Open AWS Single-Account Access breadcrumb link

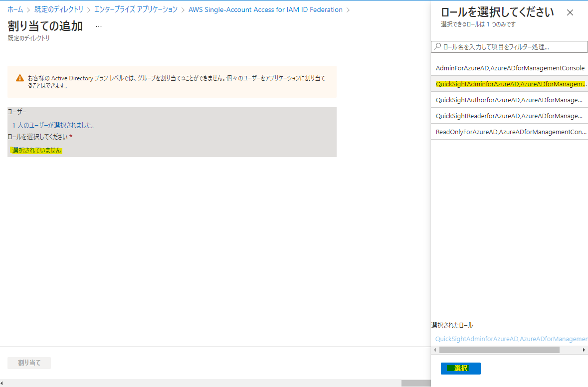265,9
